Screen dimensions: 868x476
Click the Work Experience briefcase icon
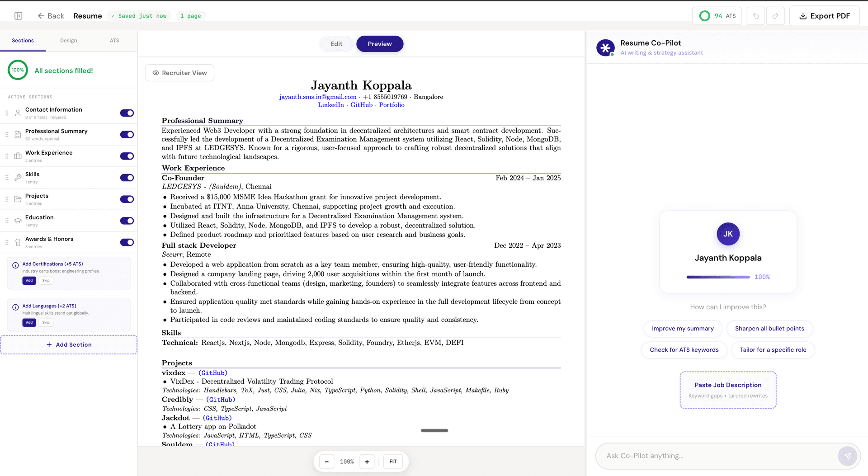pyautogui.click(x=18, y=156)
